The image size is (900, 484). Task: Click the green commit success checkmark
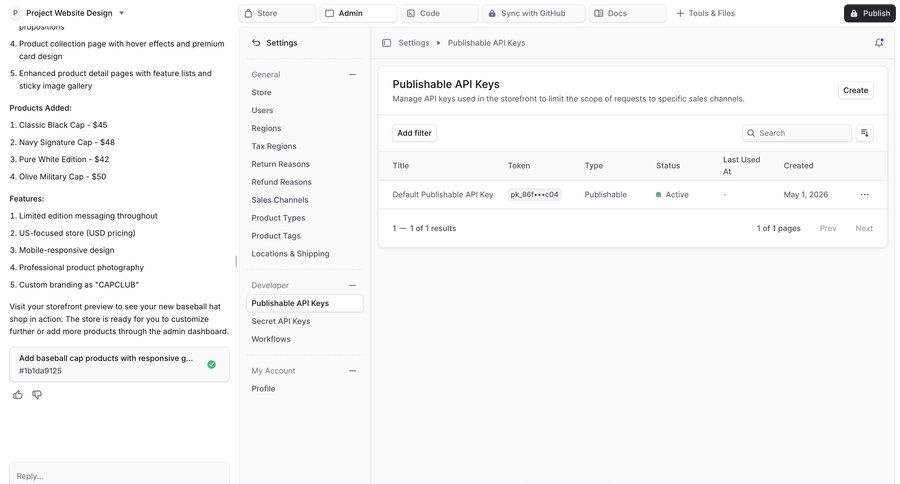click(211, 364)
